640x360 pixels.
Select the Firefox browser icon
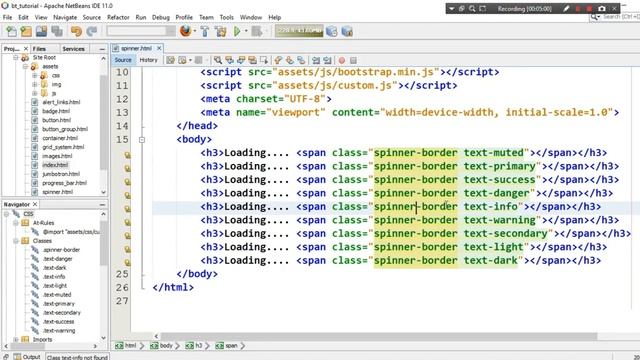coord(185,31)
